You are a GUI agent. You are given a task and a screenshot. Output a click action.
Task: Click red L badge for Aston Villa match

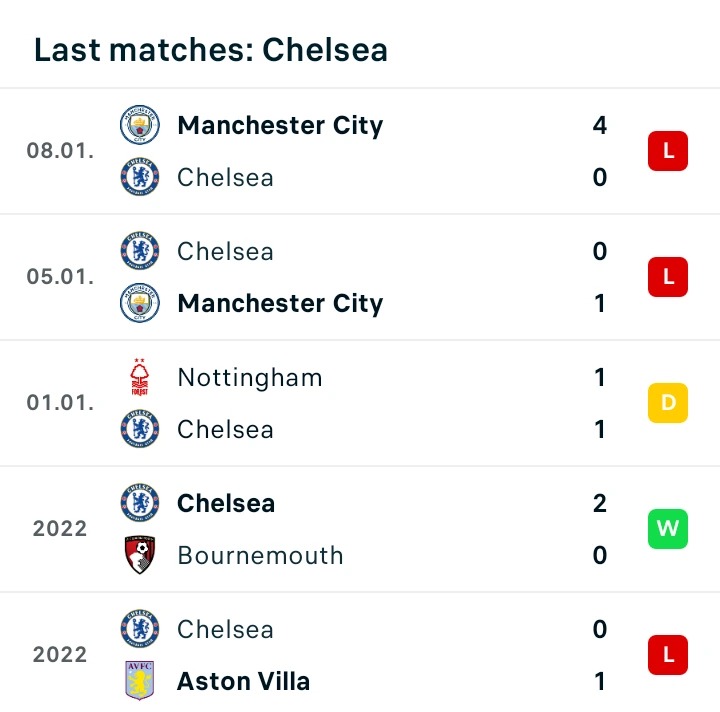668,655
